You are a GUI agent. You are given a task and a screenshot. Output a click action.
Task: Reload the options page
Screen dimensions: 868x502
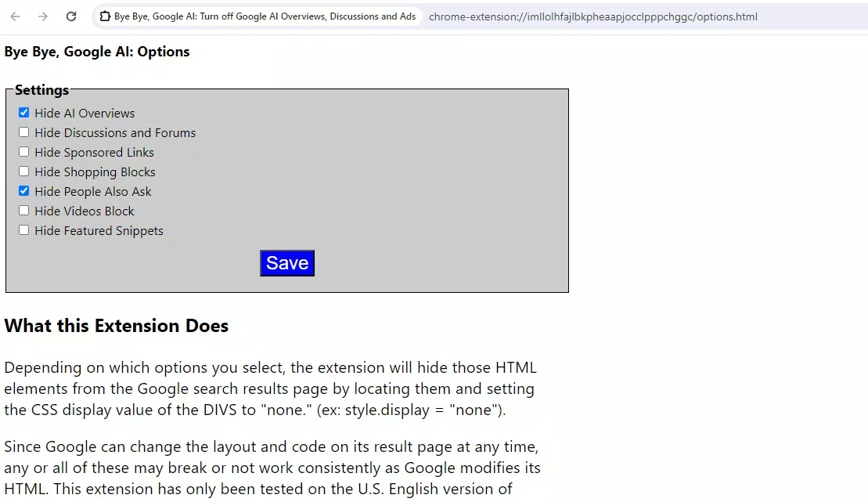coord(71,16)
